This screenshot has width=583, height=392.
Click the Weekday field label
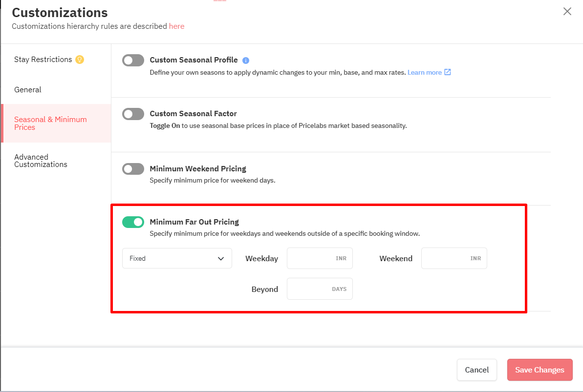click(x=262, y=259)
